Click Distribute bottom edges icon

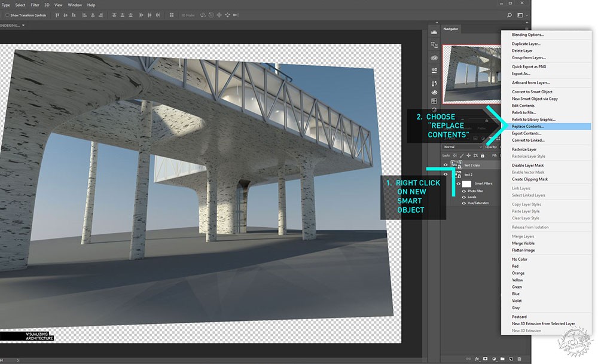(131, 16)
